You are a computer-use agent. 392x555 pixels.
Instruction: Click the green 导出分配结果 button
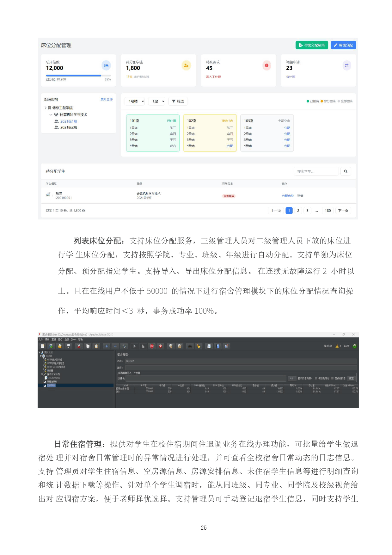click(x=312, y=45)
